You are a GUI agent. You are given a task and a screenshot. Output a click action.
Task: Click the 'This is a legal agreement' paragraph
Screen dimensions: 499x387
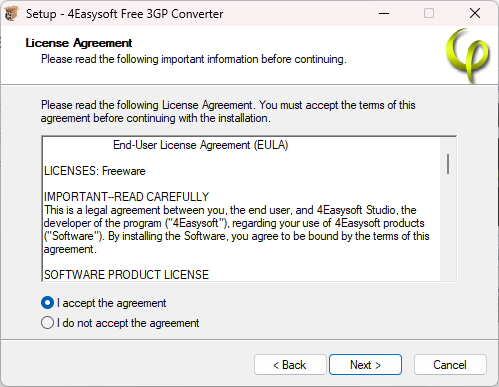click(x=236, y=229)
